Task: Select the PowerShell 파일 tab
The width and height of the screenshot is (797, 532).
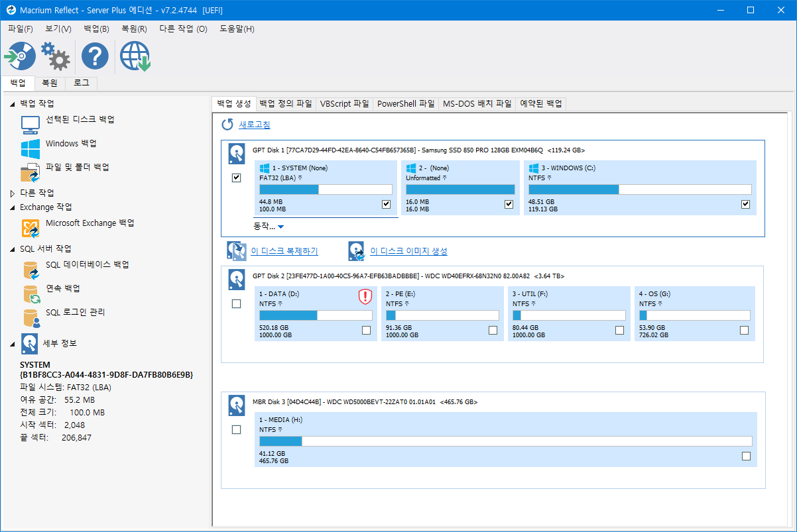Action: 406,104
